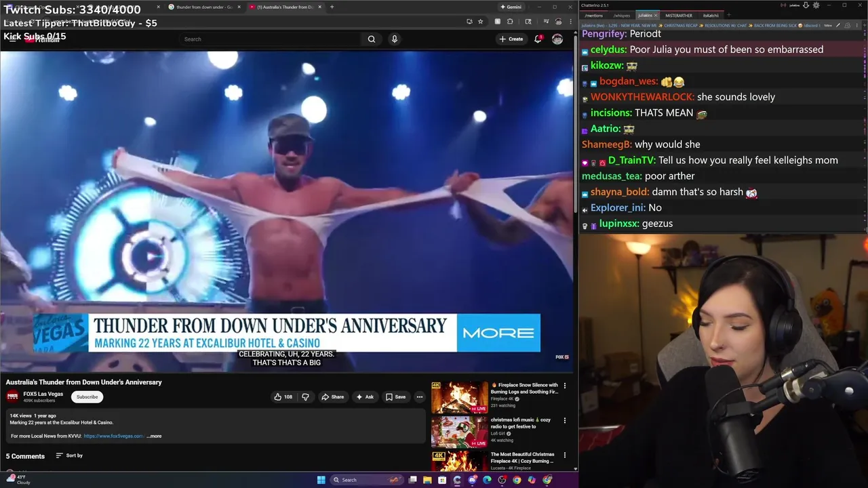Open options for Most Beautiful Christmas Fireplace
The image size is (868, 488).
565,455
